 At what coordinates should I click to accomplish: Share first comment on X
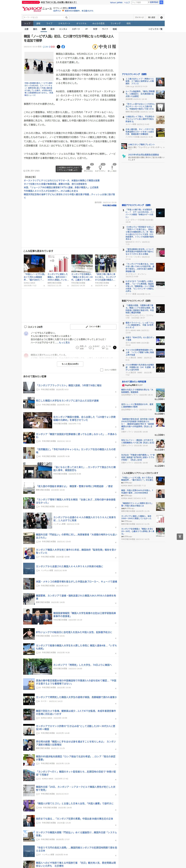click(115, 347)
